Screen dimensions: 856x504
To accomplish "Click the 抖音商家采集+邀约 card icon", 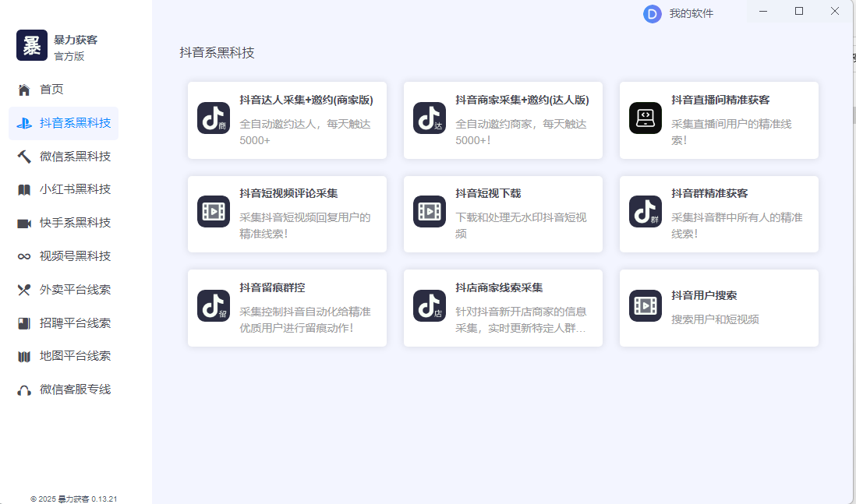I will [x=429, y=118].
